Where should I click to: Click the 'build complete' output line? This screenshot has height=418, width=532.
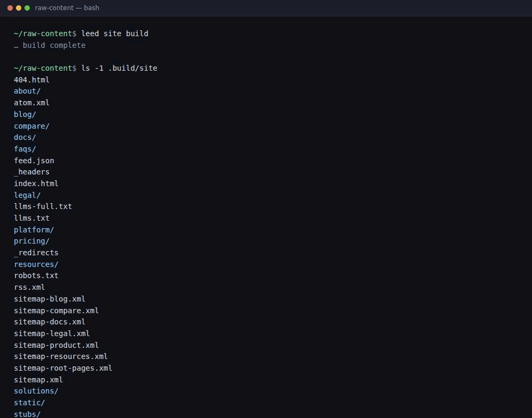(x=49, y=45)
